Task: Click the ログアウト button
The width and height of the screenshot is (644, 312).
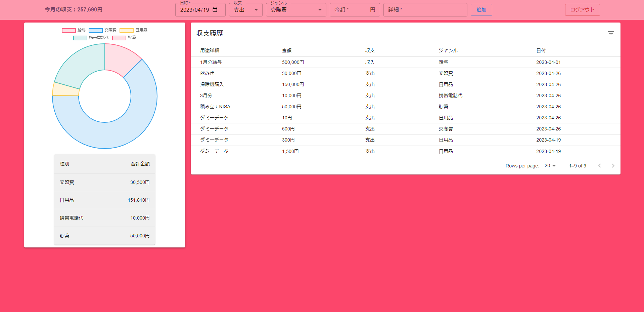Action: pyautogui.click(x=582, y=10)
